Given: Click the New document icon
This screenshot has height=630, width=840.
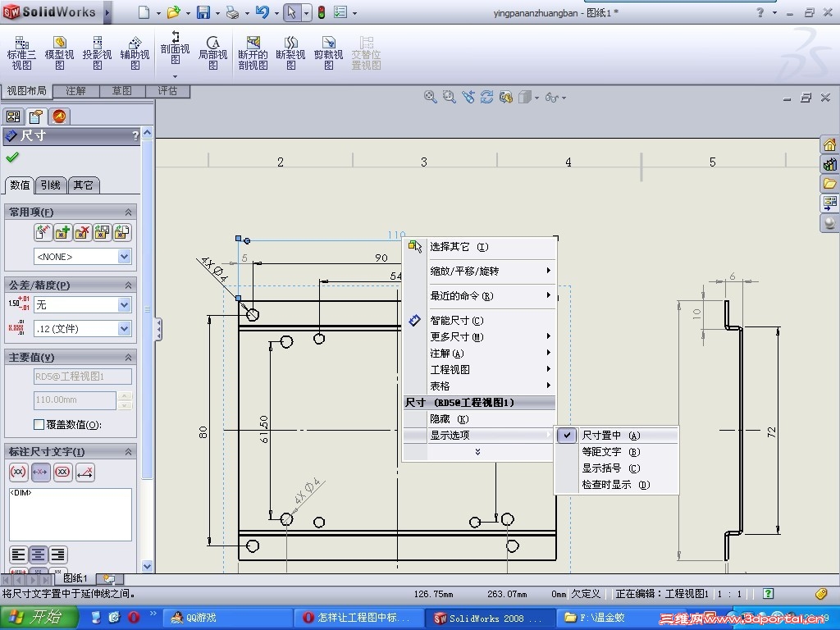Looking at the screenshot, I should [x=144, y=12].
